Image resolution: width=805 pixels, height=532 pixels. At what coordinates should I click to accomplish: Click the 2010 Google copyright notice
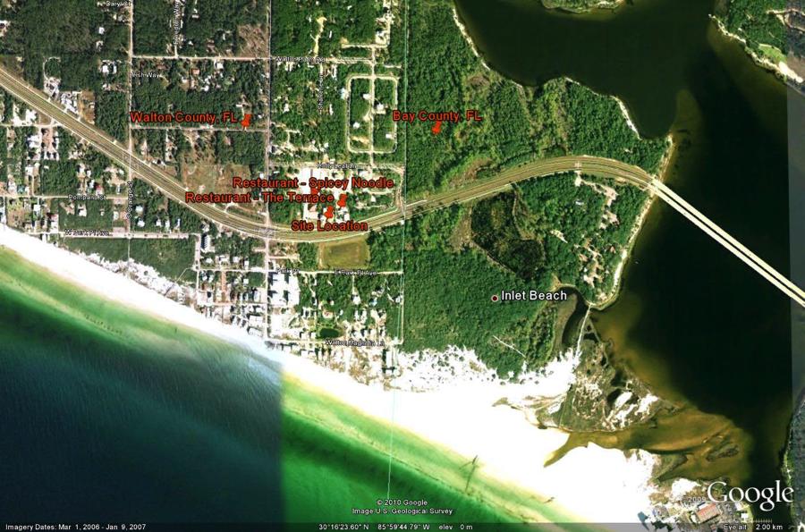402,502
